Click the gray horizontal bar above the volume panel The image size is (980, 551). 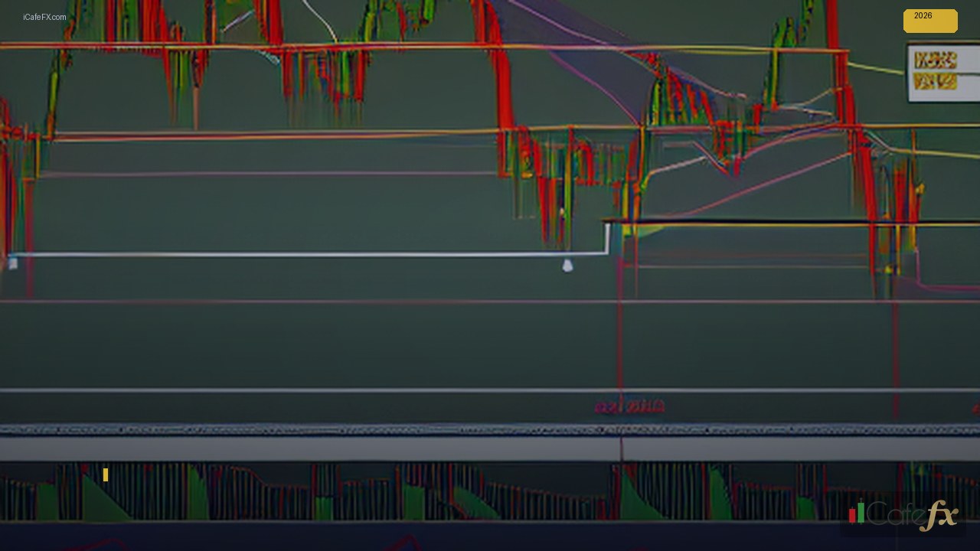[x=490, y=448]
